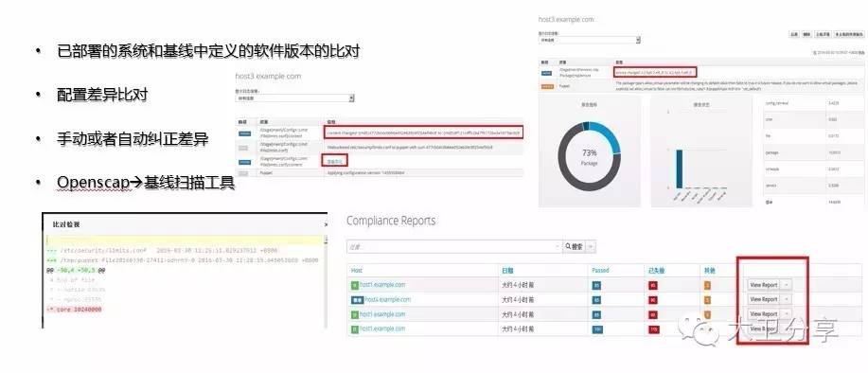Open the log level dropdown in the top-right host3 report
Image resolution: width=868 pixels, height=373 pixels.
point(590,40)
